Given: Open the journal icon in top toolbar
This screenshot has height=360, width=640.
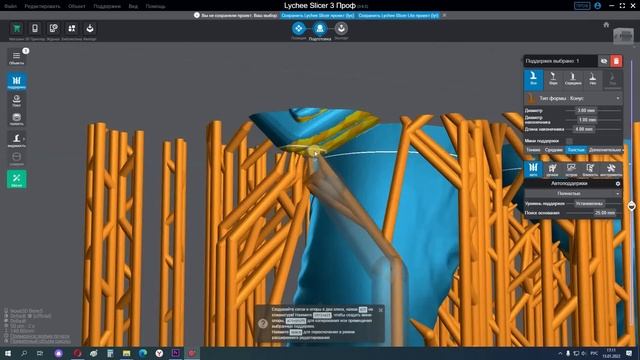Looking at the screenshot, I should click(x=53, y=28).
